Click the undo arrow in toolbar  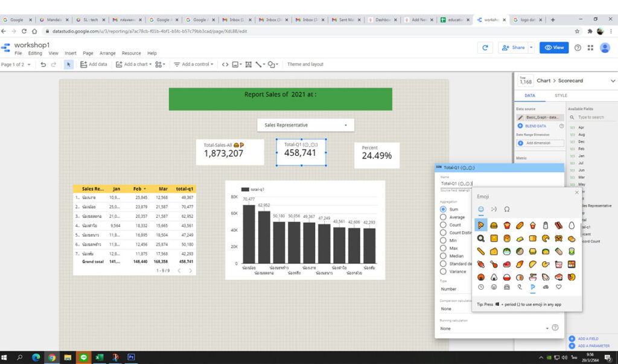pyautogui.click(x=43, y=64)
